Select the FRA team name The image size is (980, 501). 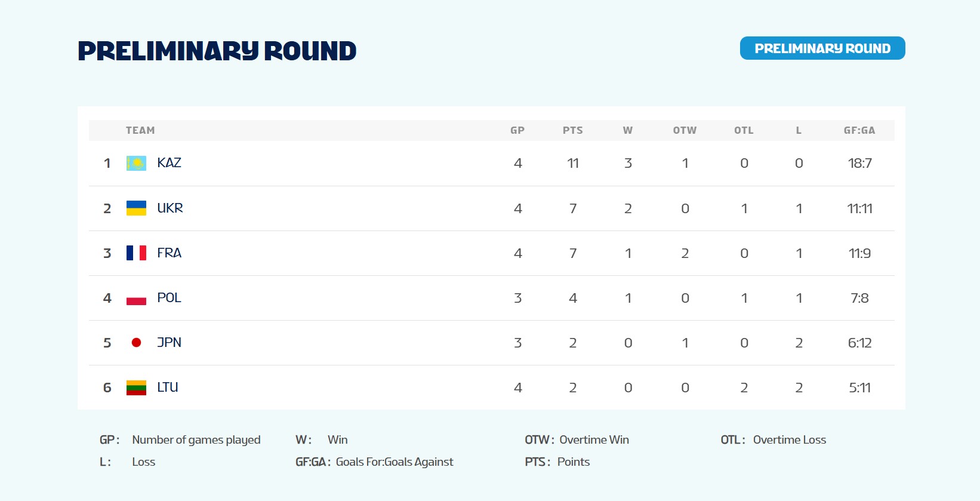click(x=169, y=253)
